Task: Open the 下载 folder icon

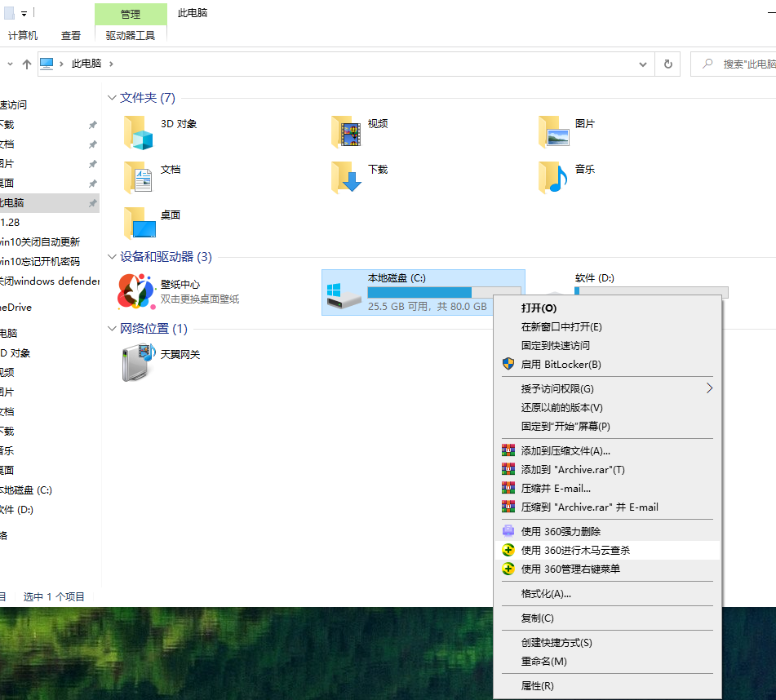Action: coord(346,178)
